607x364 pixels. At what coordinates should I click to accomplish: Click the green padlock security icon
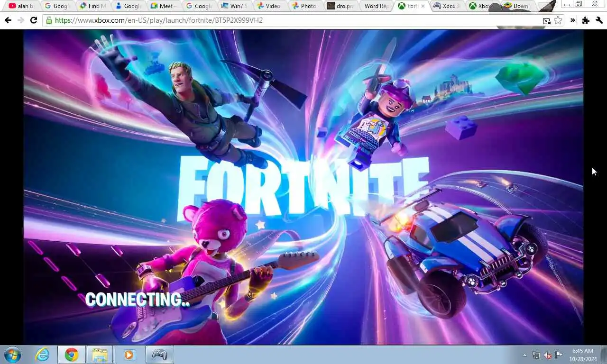tap(48, 20)
